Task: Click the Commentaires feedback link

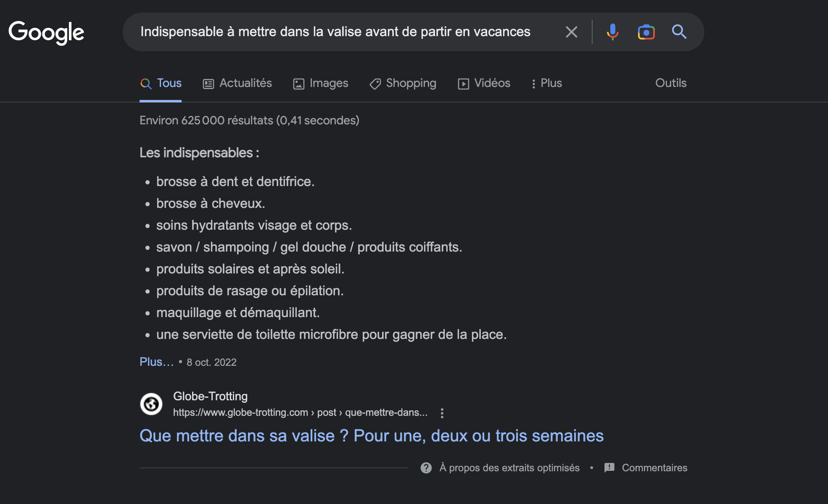Action: [654, 468]
